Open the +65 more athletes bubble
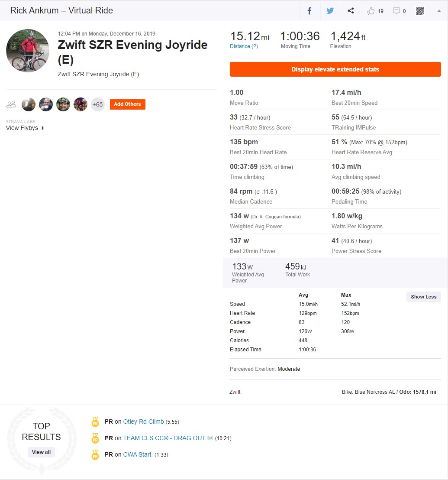The width and height of the screenshot is (448, 480). click(97, 105)
